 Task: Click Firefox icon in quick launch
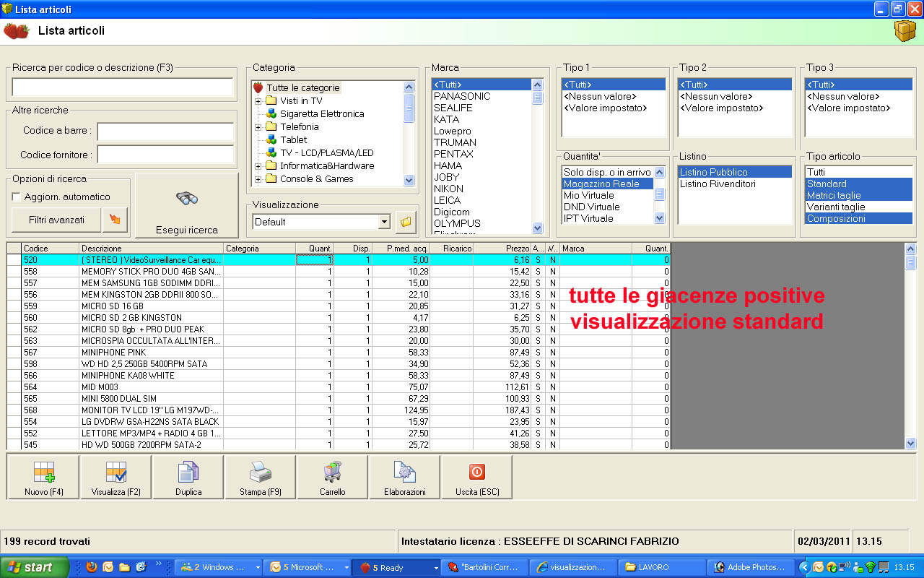point(92,567)
